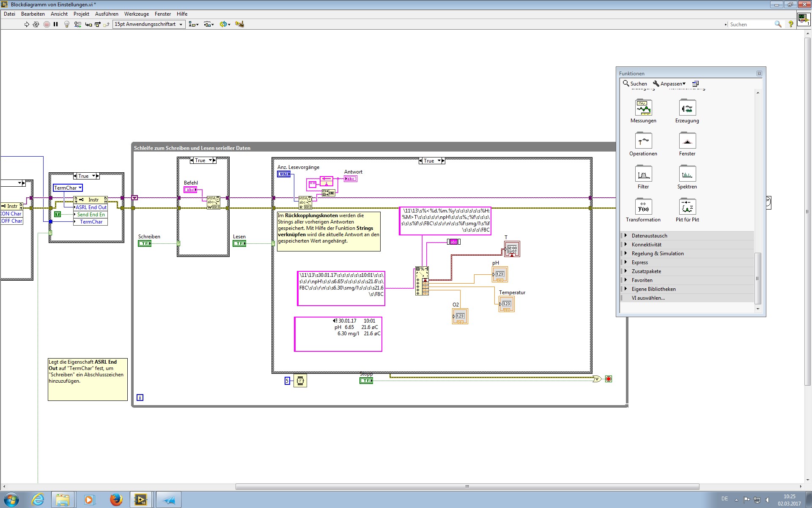Screen dimensions: 812x508
Task: Click Run Continuously toolbar icon
Action: coord(36,24)
